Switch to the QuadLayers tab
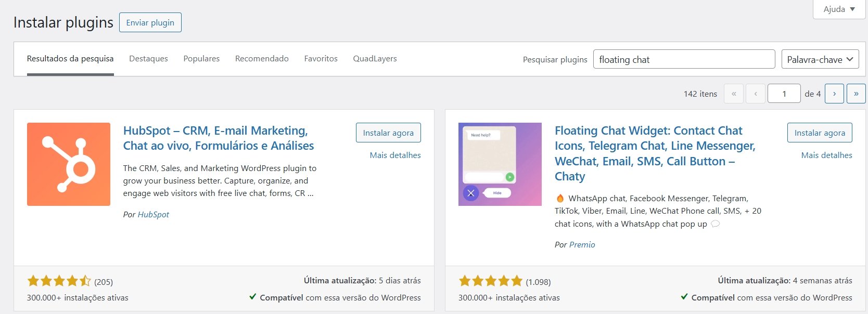 (x=375, y=59)
